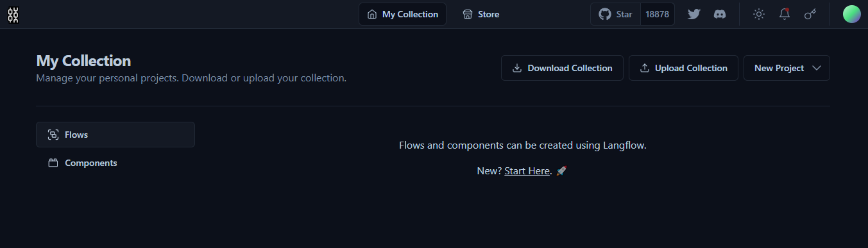Image resolution: width=868 pixels, height=248 pixels.
Task: Click the home icon beside My Collection
Action: [372, 14]
